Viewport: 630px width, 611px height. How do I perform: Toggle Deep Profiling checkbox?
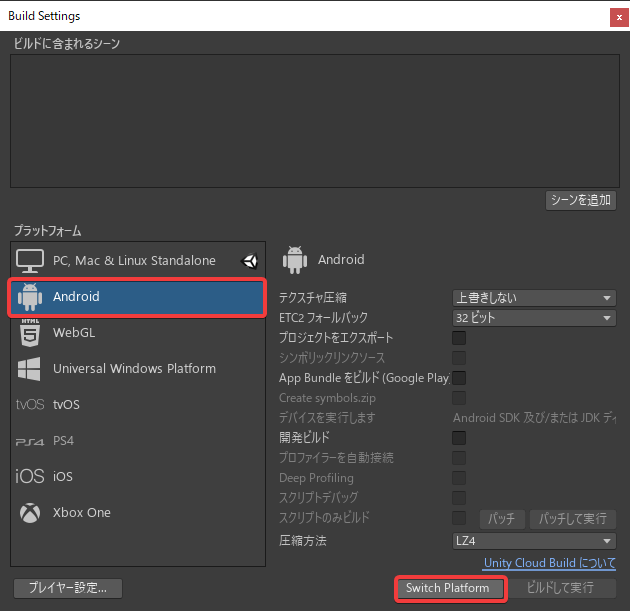coord(459,478)
